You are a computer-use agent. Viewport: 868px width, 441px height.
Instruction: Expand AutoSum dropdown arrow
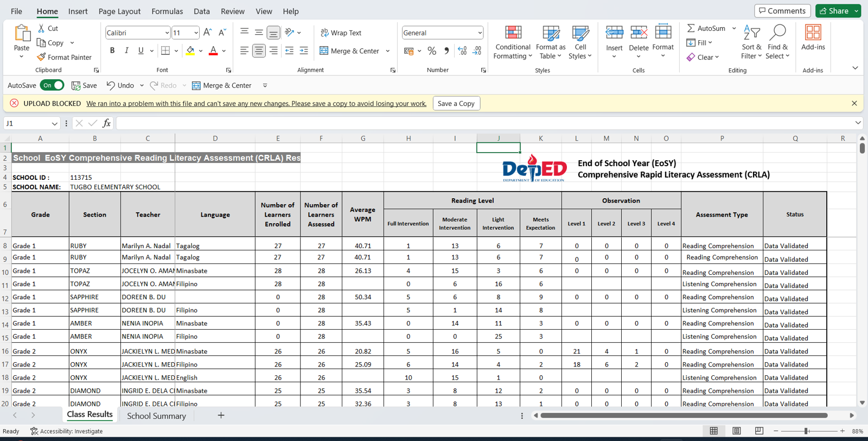tap(734, 28)
